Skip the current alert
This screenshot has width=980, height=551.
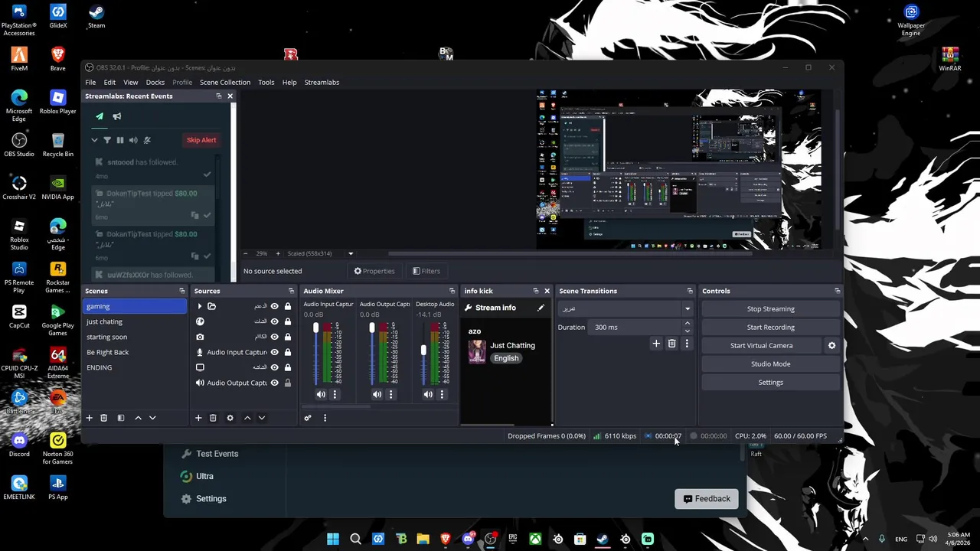pyautogui.click(x=201, y=140)
